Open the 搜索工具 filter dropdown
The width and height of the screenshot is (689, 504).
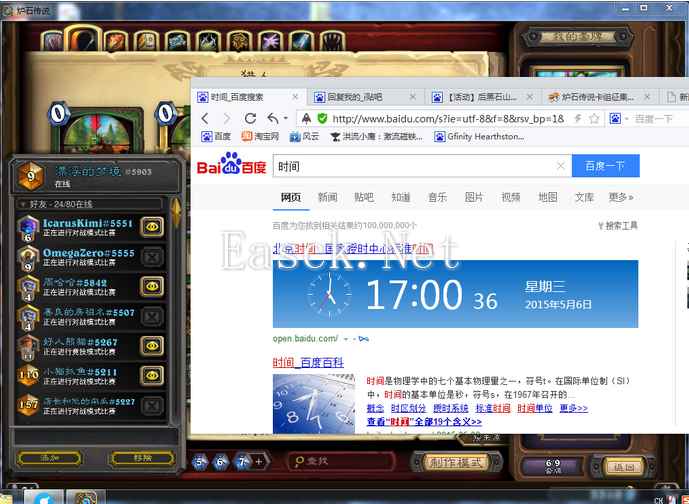(x=617, y=226)
